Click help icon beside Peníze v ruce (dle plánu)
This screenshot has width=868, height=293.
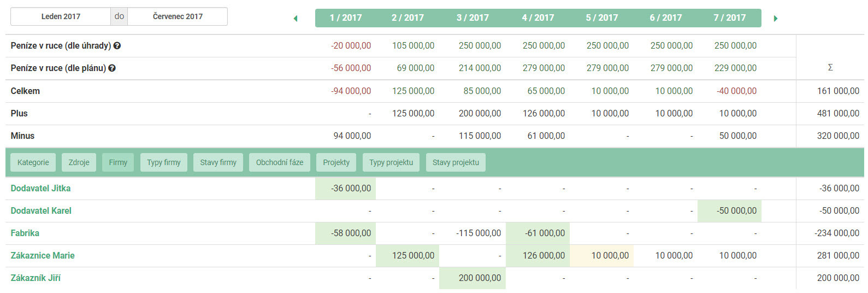[x=112, y=68]
